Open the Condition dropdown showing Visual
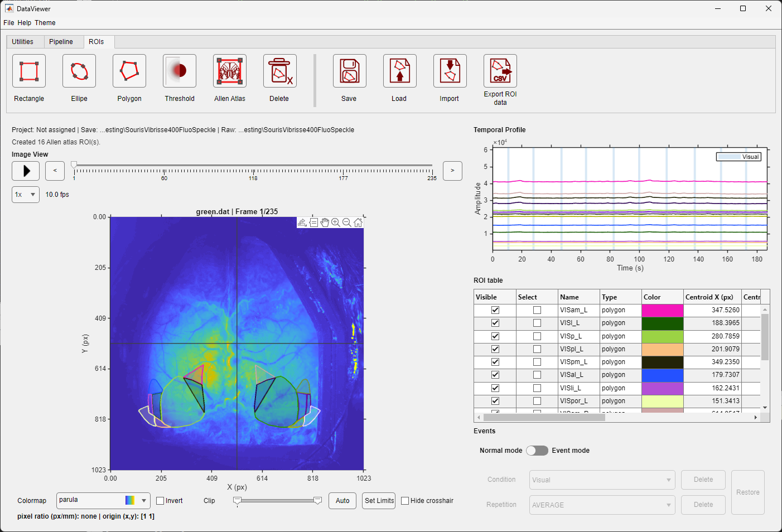782x532 pixels. click(602, 480)
